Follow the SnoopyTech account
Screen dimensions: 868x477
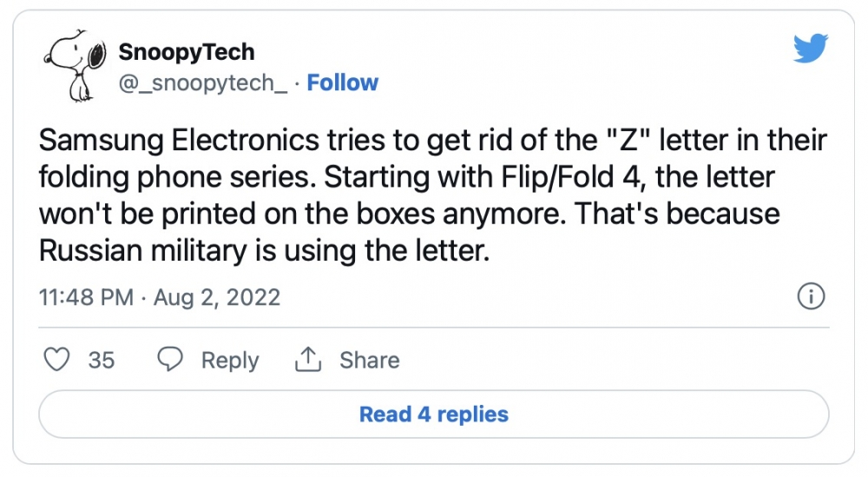[343, 83]
